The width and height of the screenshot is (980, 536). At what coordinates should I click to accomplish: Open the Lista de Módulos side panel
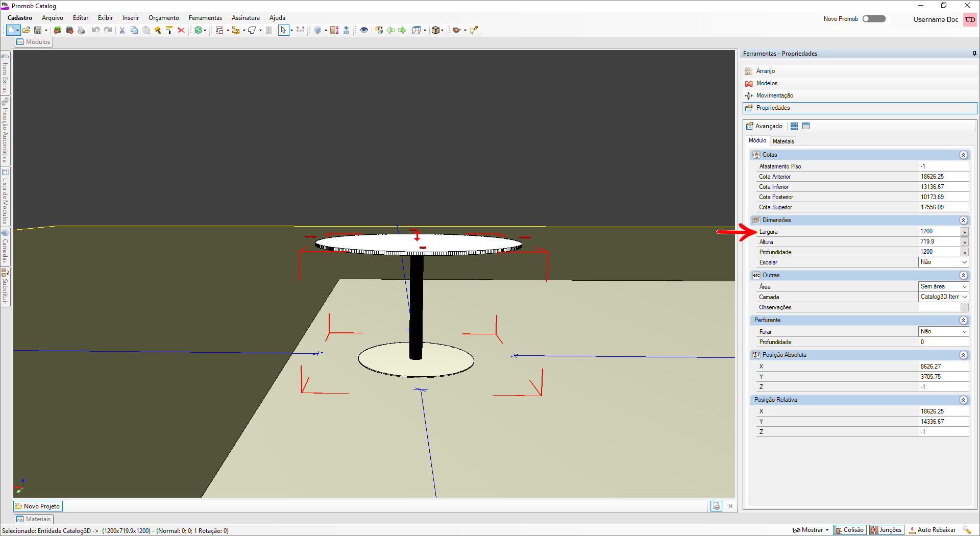coord(5,197)
